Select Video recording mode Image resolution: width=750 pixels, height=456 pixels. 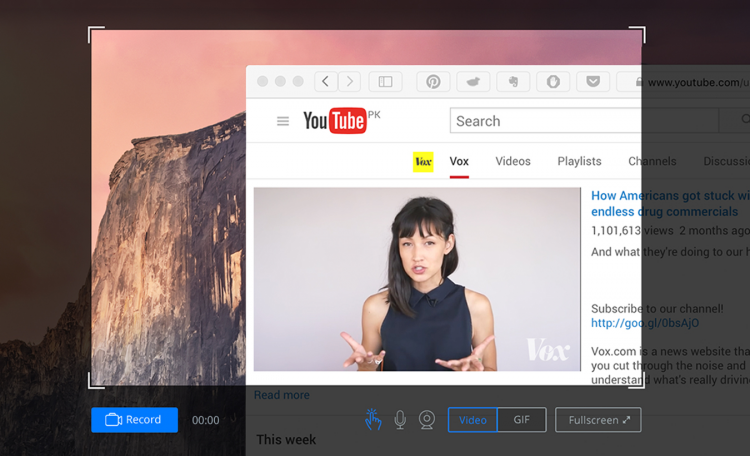click(x=473, y=420)
